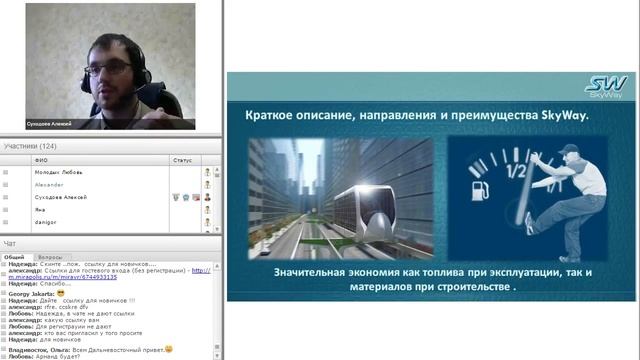The height and width of the screenshot is (360, 640).
Task: Click the Участники (124) panel header
Action: tap(110, 146)
